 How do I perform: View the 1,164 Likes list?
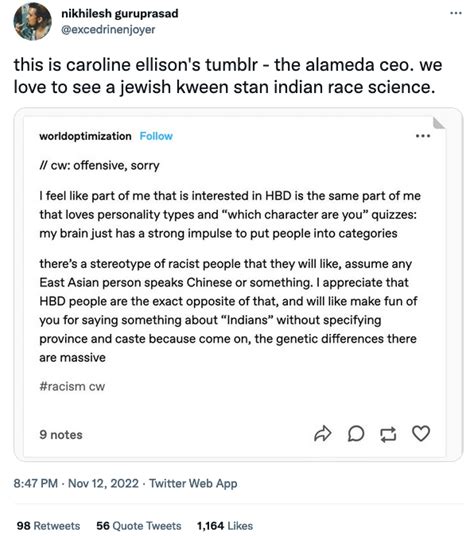point(225,525)
